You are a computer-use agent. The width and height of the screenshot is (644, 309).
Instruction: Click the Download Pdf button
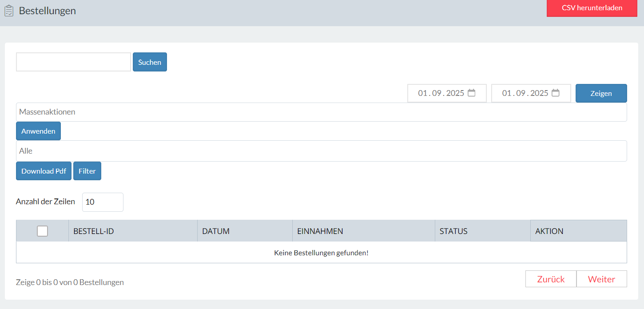pos(44,171)
